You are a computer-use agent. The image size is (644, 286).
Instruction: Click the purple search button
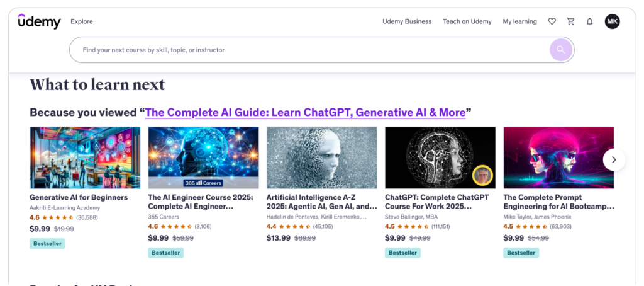(x=560, y=50)
